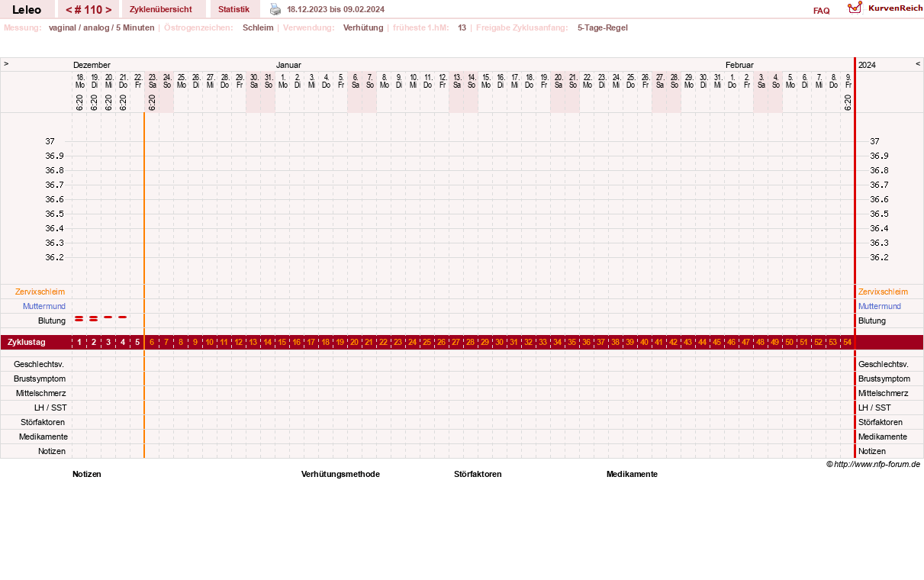Viewport: 924px width, 580px height.
Task: Open the FAQ link
Action: (x=822, y=11)
